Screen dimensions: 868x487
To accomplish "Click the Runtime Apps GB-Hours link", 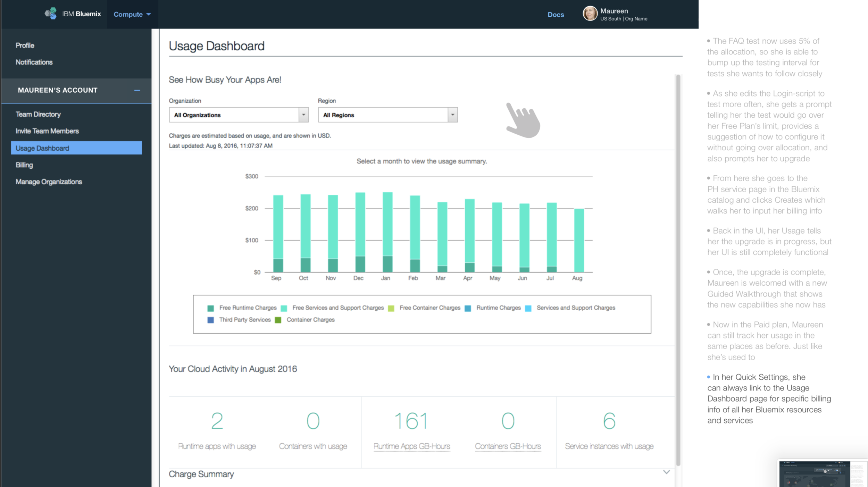I will 411,446.
